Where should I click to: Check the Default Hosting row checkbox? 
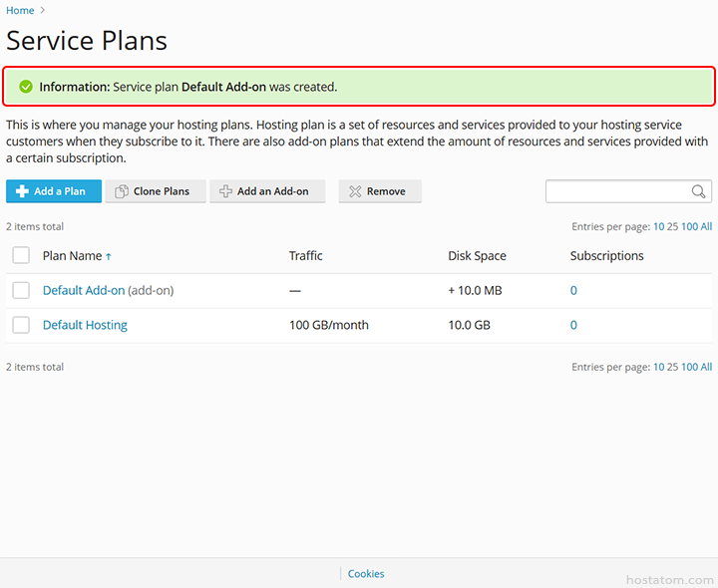pyautogui.click(x=21, y=325)
